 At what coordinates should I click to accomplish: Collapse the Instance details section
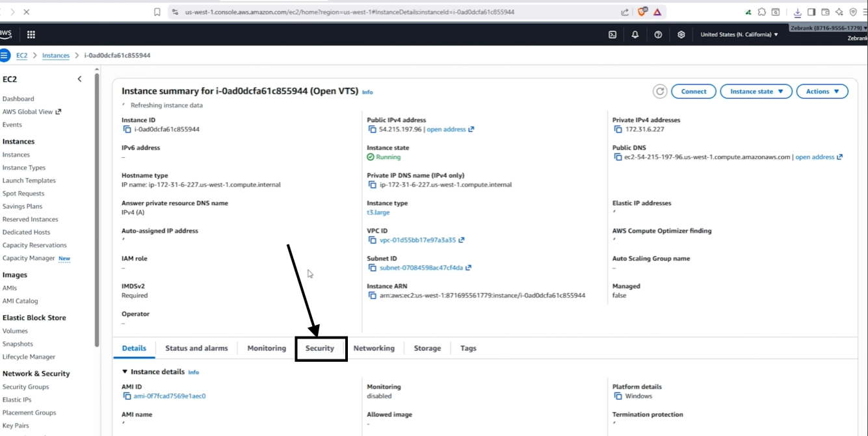125,372
